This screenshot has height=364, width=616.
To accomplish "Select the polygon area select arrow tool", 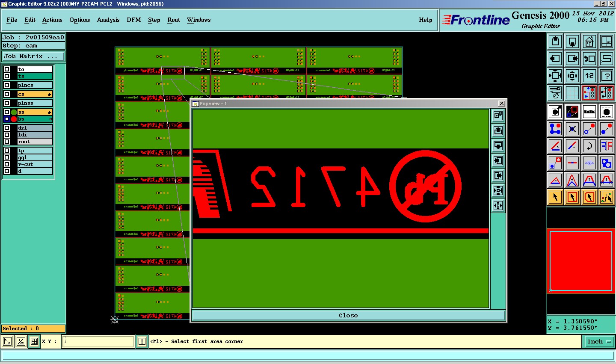I will [x=589, y=197].
